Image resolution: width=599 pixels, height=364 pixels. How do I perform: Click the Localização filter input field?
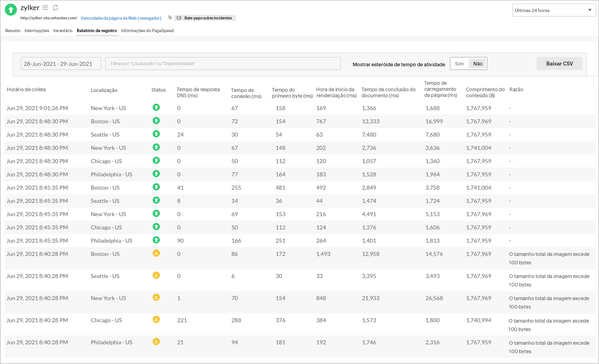223,63
